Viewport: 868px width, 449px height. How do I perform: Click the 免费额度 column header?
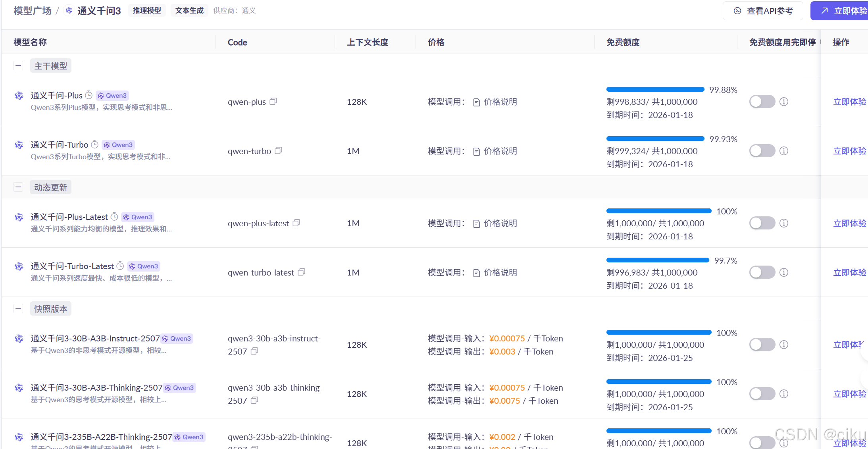[623, 42]
